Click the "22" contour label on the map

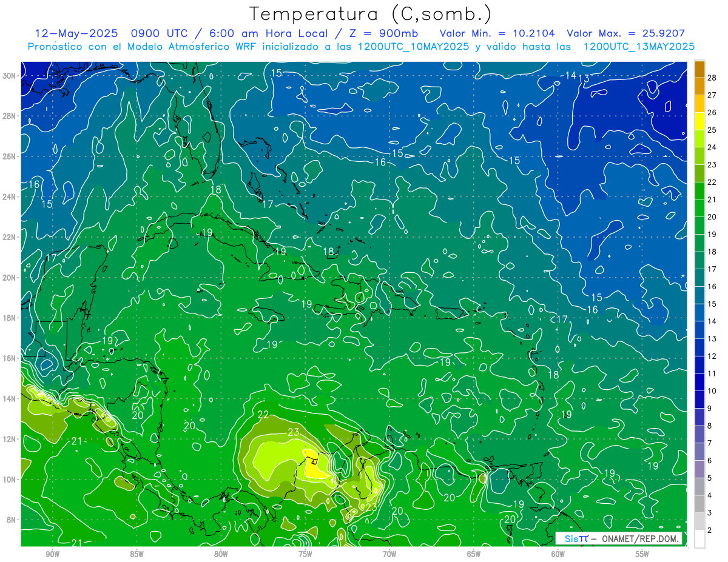click(263, 415)
